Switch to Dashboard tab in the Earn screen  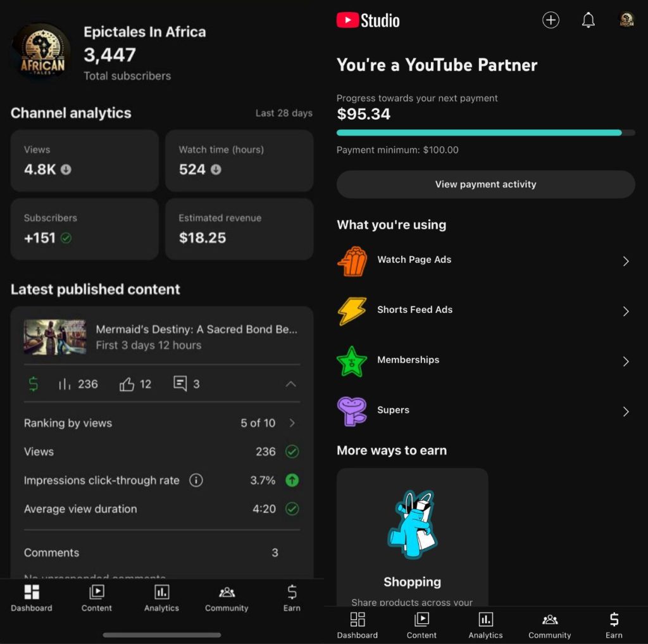[358, 626]
